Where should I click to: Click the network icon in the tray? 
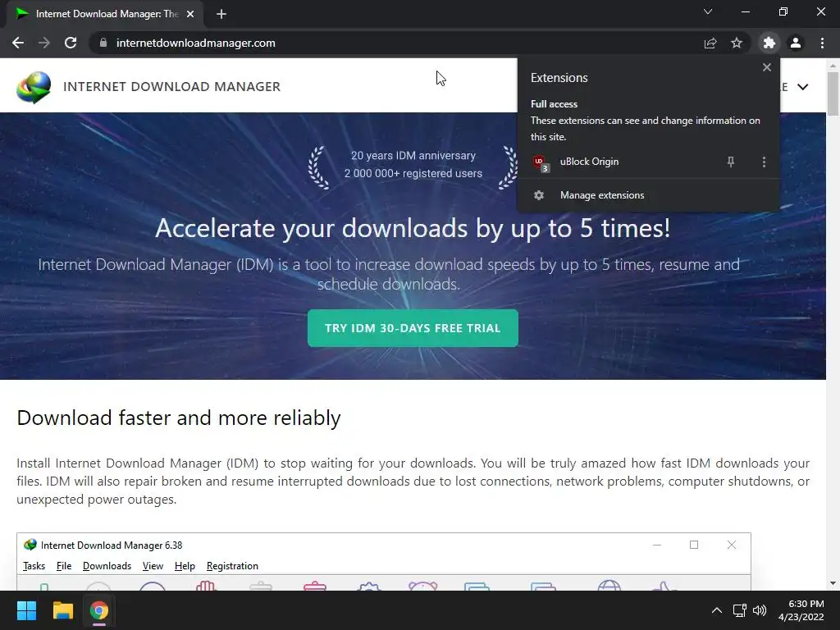tap(740, 610)
